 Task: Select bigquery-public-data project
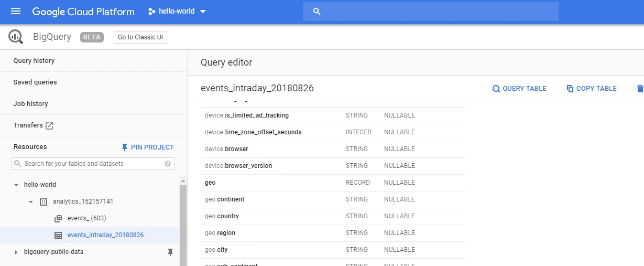coord(53,252)
